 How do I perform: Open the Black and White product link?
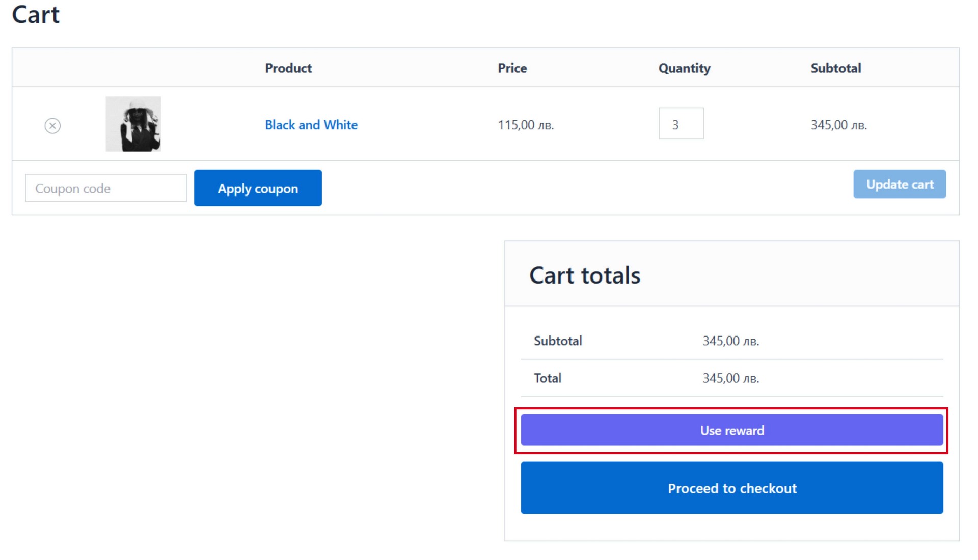(x=311, y=125)
